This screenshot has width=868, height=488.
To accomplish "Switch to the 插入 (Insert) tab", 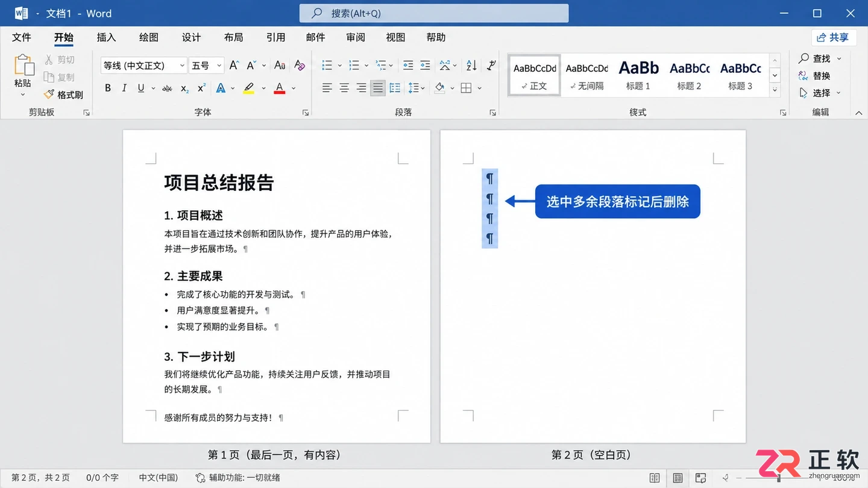I will (106, 37).
